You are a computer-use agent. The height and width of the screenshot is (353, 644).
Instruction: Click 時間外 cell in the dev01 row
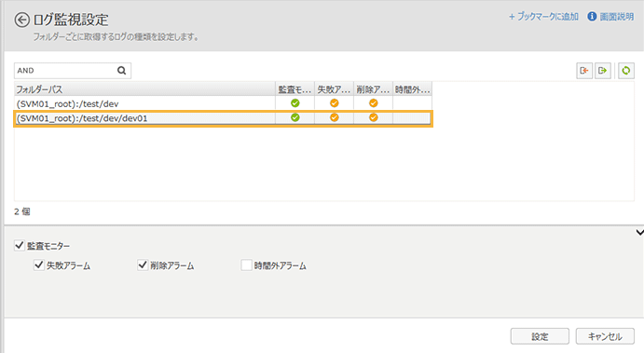(412, 118)
